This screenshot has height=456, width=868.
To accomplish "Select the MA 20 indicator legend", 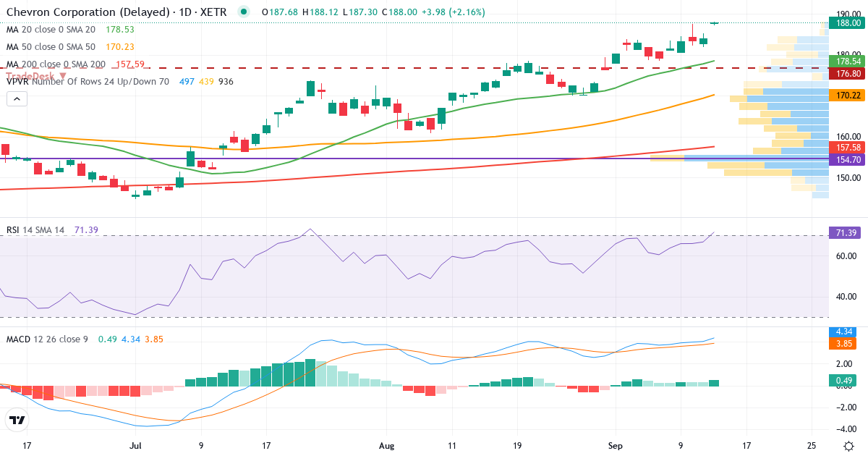I will click(51, 30).
